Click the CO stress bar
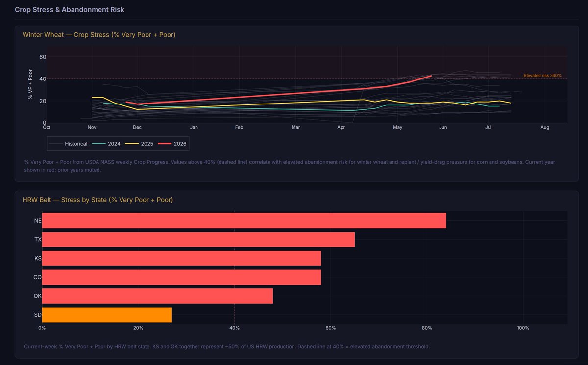588x365 pixels. coord(182,277)
